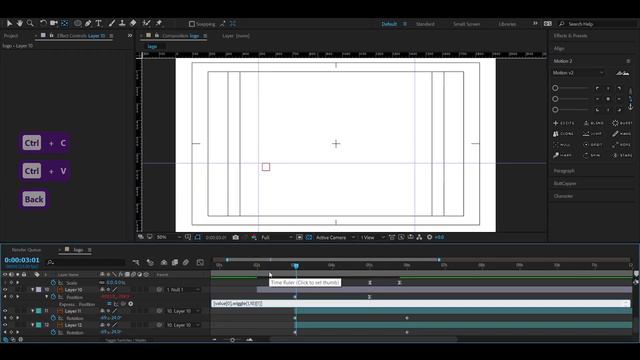
Task: Select the Composition logo tab
Action: (180, 36)
